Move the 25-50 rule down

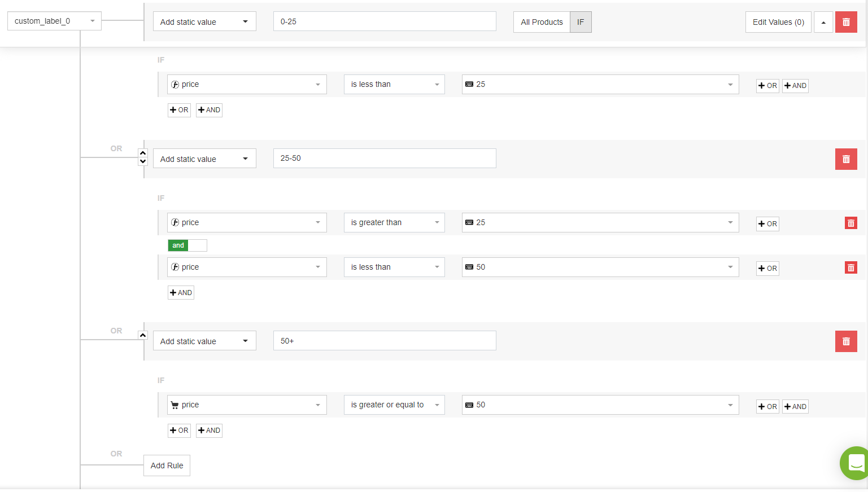(x=143, y=161)
